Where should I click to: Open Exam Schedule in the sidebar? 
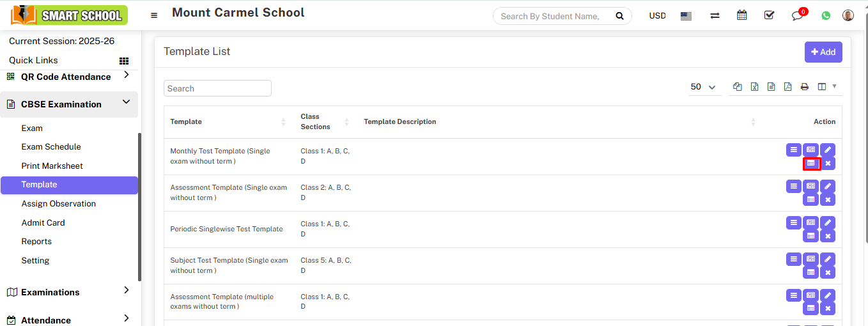(51, 146)
